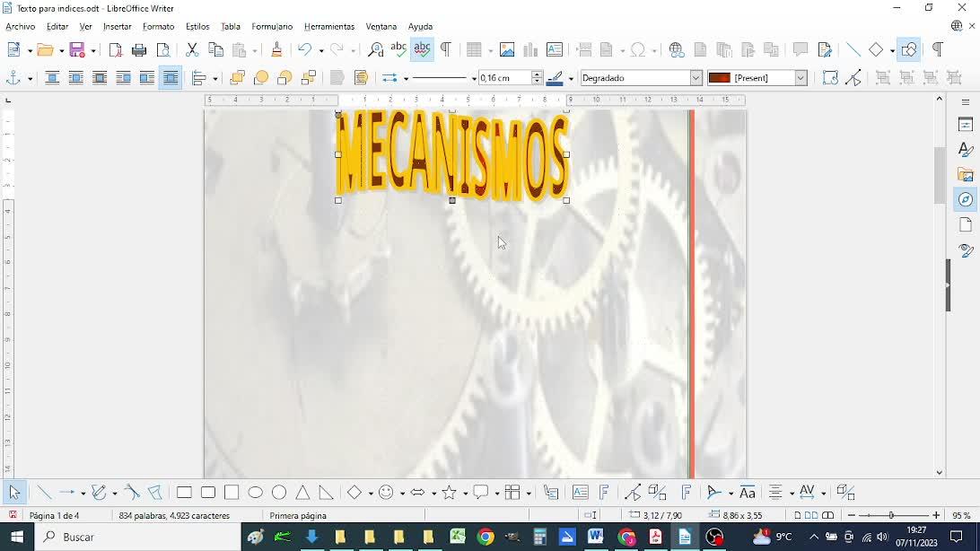Screen dimensions: 980x551
Task: Select the right triangle shape tool
Action: pos(327,493)
